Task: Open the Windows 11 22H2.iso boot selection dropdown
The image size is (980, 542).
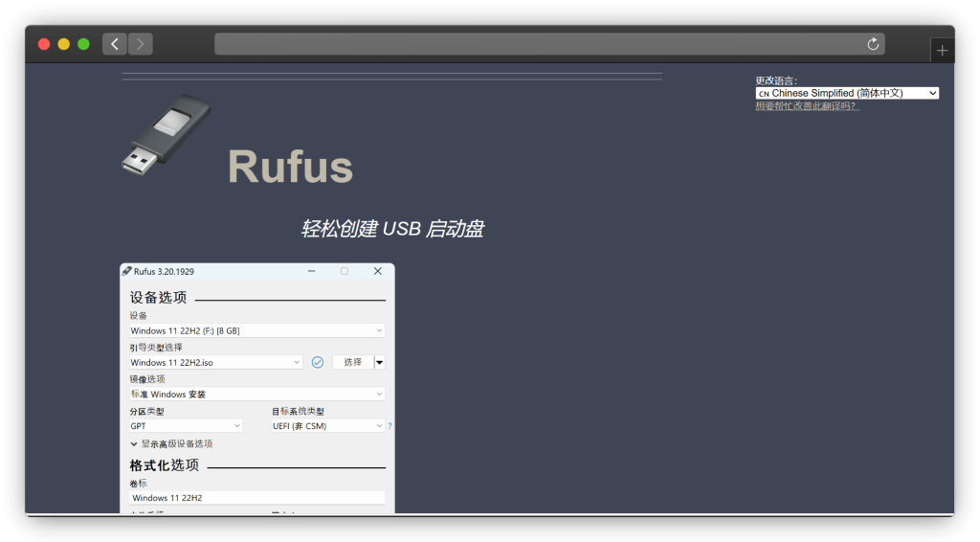Action: pos(215,362)
